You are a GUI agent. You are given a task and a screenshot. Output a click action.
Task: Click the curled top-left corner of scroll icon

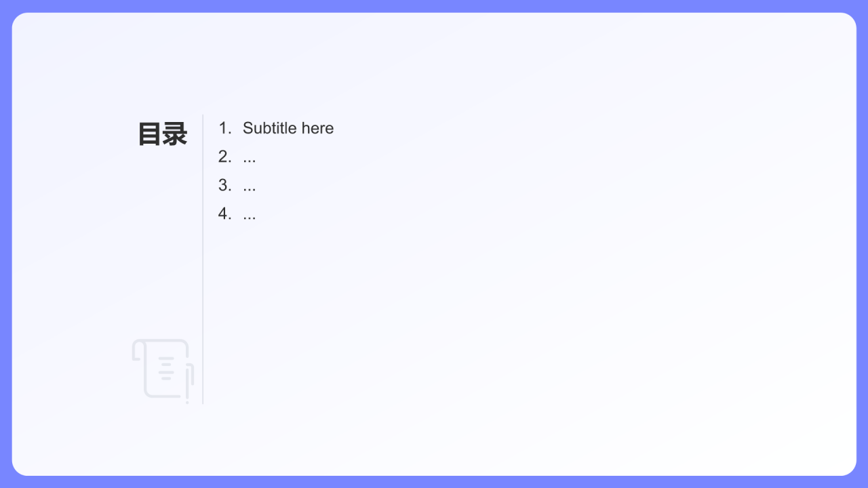pyautogui.click(x=138, y=350)
